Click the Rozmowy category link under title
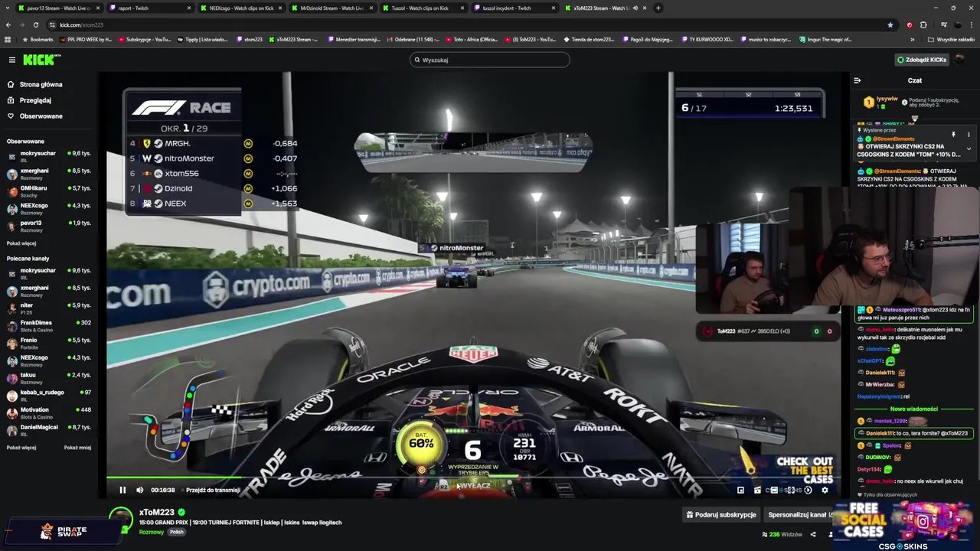980x551 pixels. [x=151, y=532]
